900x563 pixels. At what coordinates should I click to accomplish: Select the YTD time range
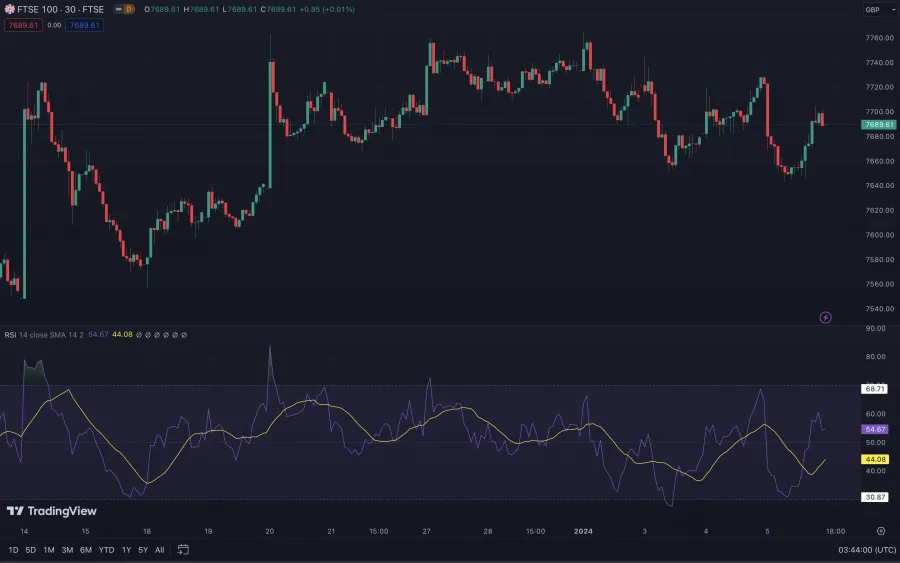pos(106,550)
